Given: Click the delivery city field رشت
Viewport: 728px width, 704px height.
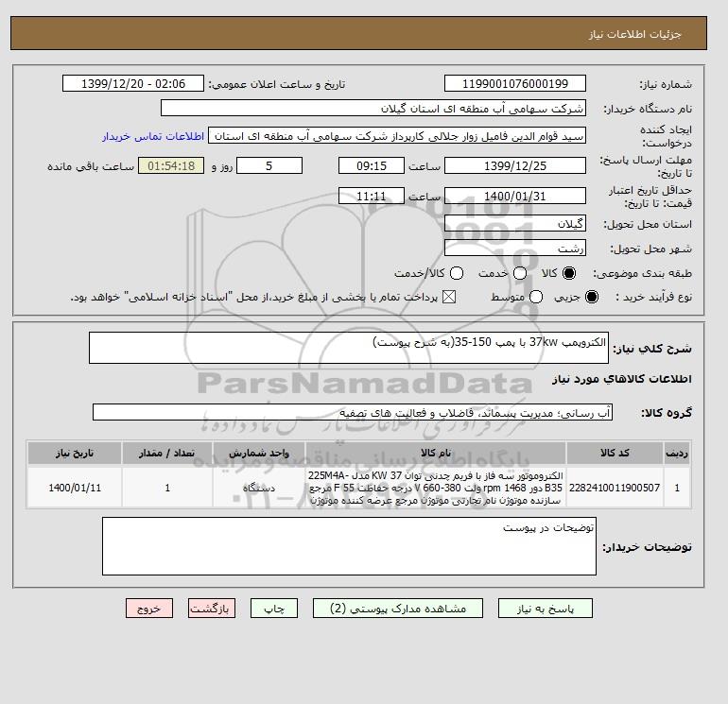Looking at the screenshot, I should pyautogui.click(x=515, y=249).
